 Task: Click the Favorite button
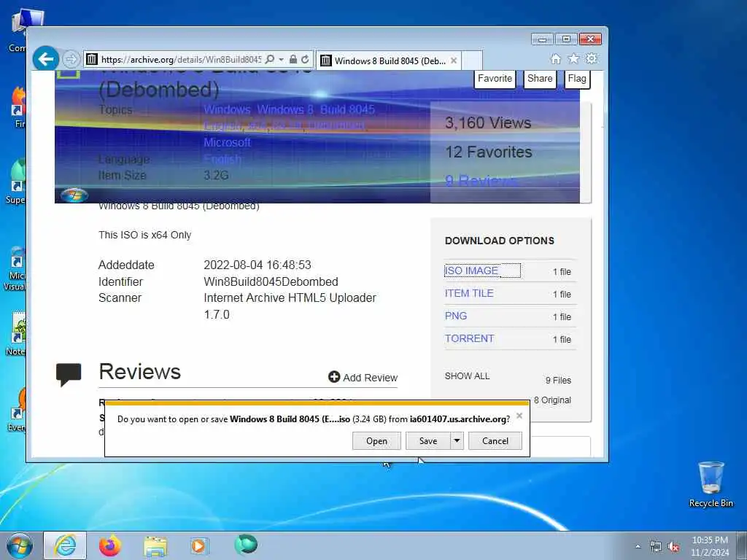coord(495,79)
